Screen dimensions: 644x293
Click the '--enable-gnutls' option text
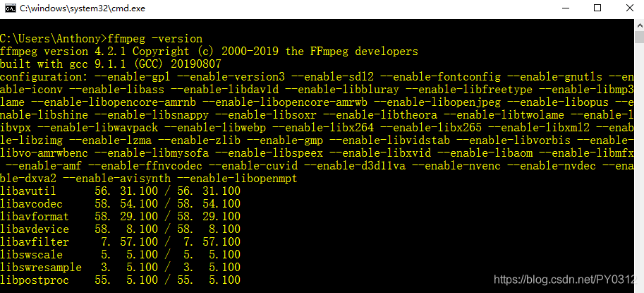(x=554, y=77)
